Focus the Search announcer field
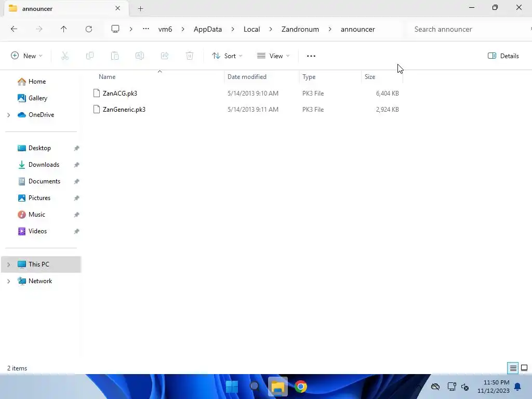The width and height of the screenshot is (532, 399). point(468,29)
